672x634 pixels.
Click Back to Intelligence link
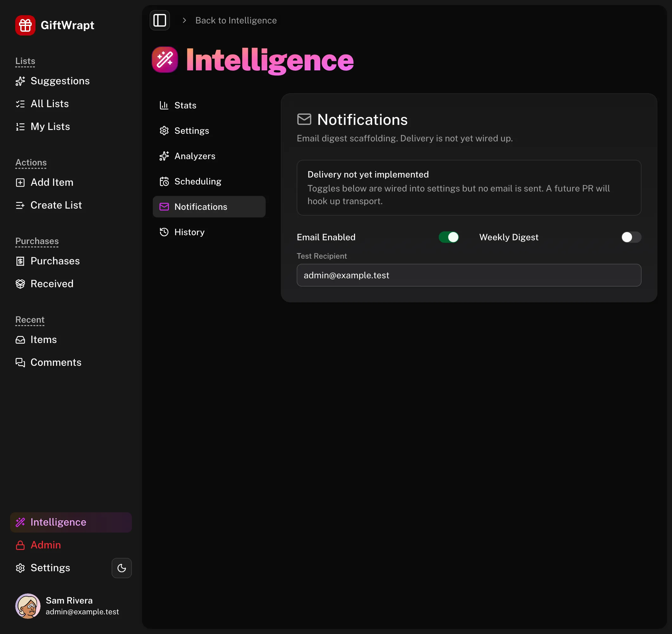click(236, 20)
